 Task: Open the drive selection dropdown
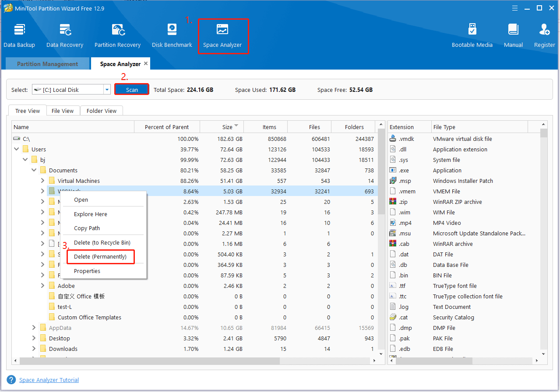(x=107, y=90)
